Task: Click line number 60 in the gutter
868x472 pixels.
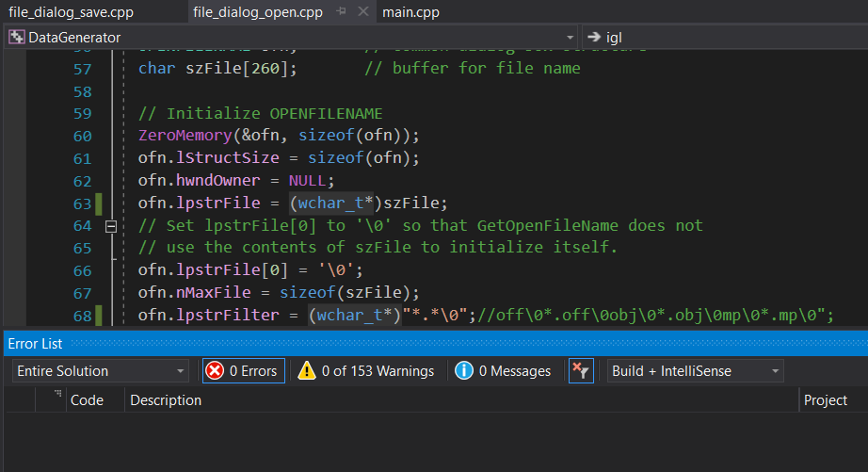Action: (83, 137)
